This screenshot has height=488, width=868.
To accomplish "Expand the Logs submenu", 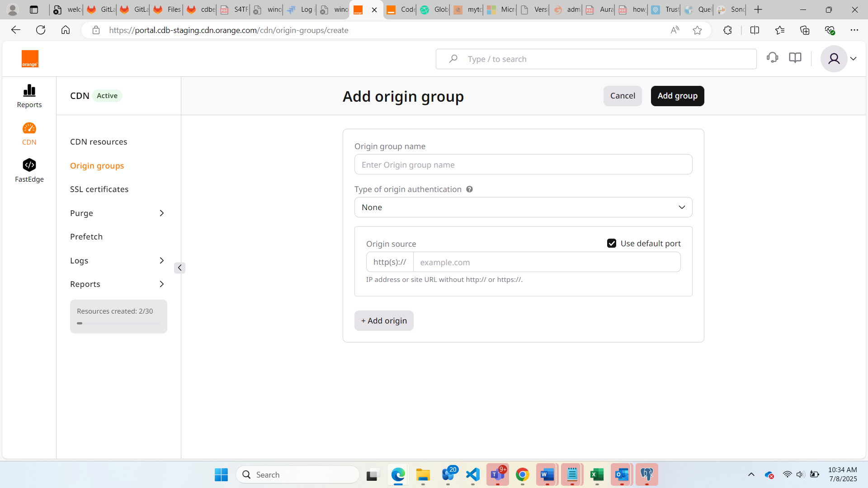I will point(161,261).
